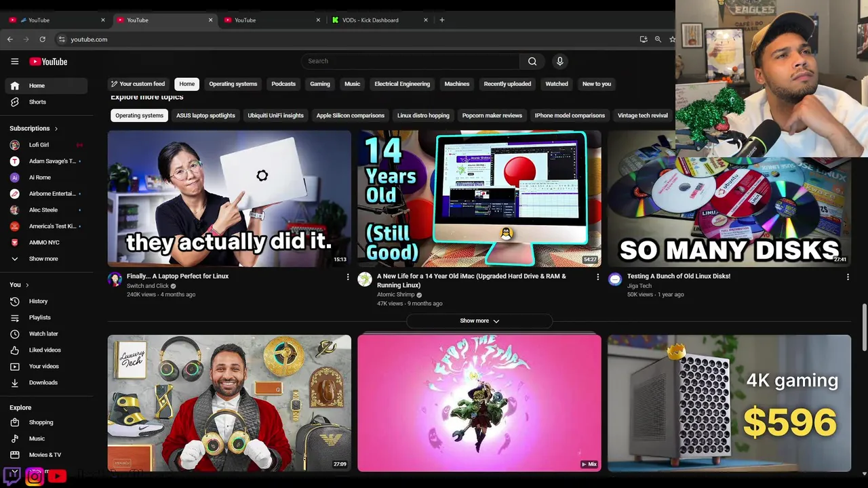Open Music under Explore

[x=46, y=439]
